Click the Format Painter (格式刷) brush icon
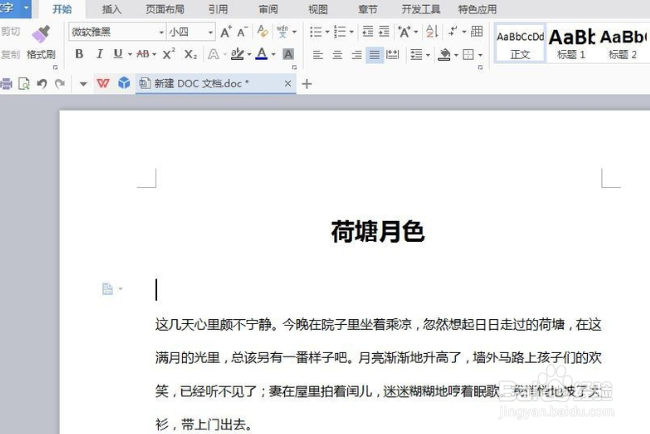Image resolution: width=650 pixels, height=434 pixels. point(41,34)
